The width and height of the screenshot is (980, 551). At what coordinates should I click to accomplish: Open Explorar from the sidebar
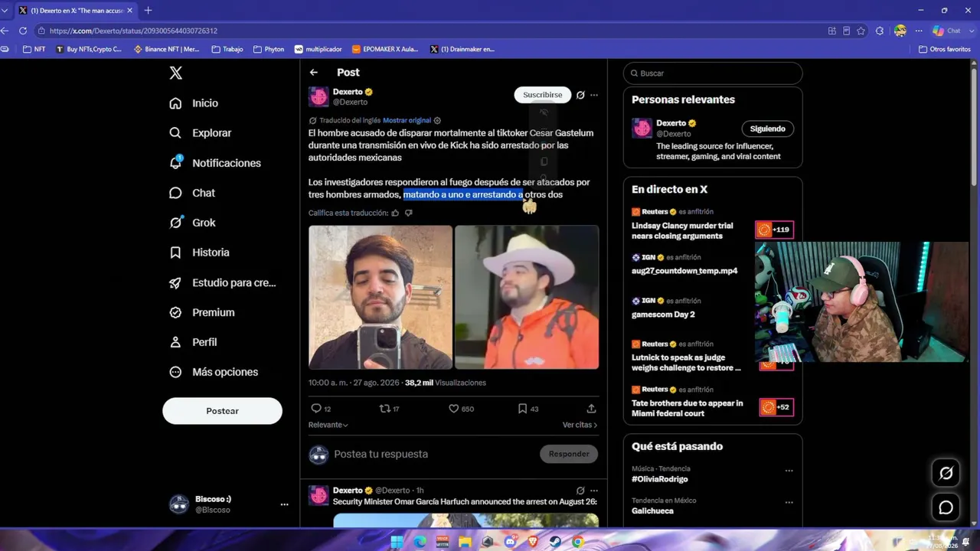(x=201, y=133)
